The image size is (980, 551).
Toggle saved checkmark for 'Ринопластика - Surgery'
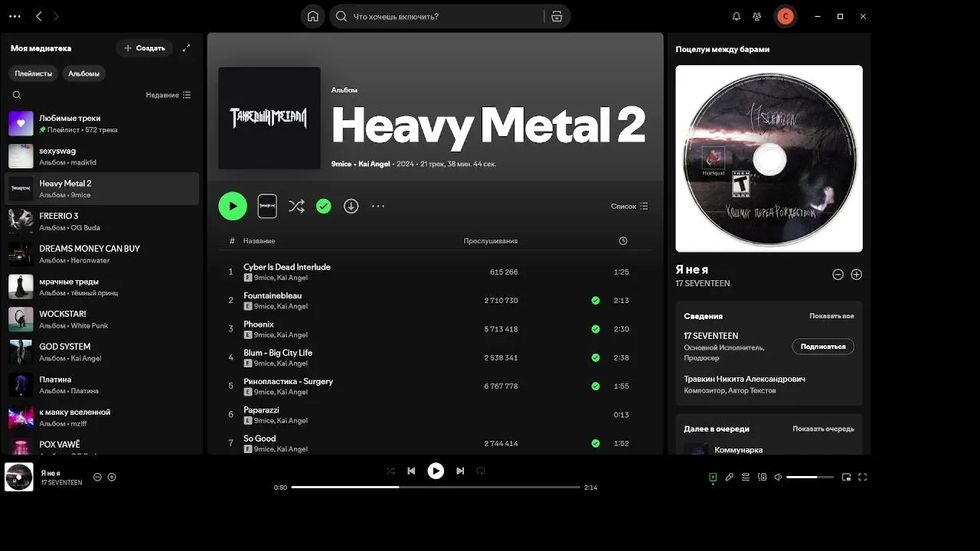tap(596, 386)
